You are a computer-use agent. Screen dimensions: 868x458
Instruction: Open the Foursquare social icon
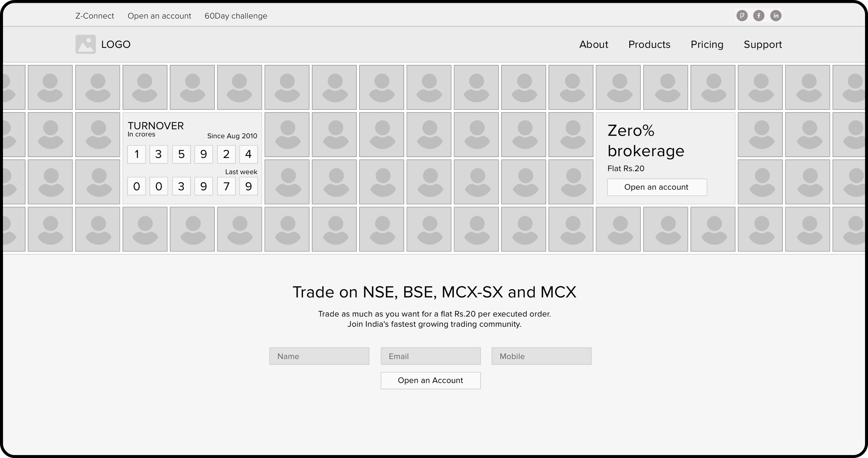[742, 15]
